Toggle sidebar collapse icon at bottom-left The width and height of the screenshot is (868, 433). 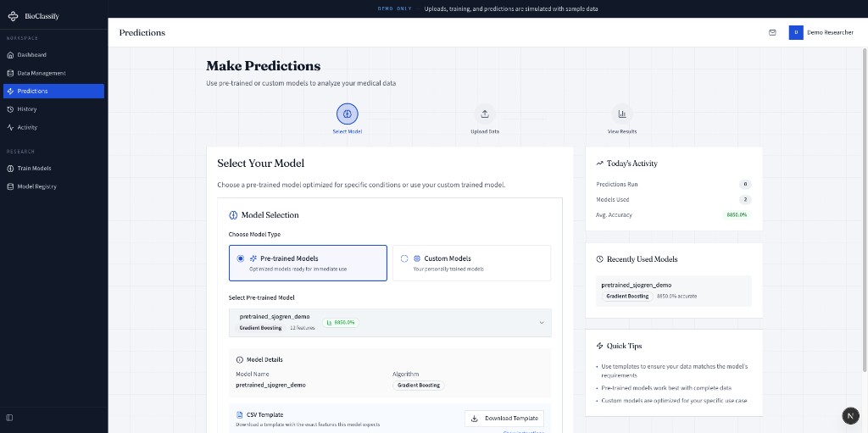(9, 418)
